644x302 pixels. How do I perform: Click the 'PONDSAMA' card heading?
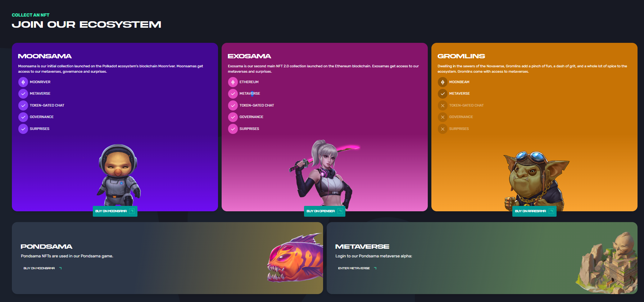(x=46, y=247)
